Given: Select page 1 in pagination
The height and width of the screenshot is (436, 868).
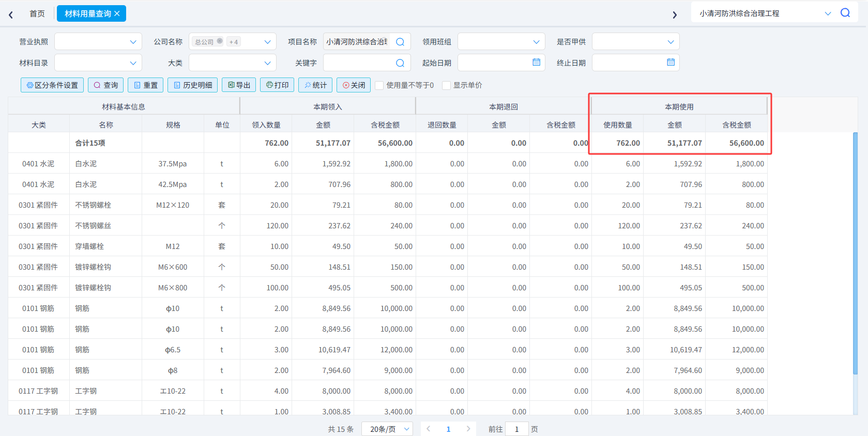Looking at the screenshot, I should [448, 429].
